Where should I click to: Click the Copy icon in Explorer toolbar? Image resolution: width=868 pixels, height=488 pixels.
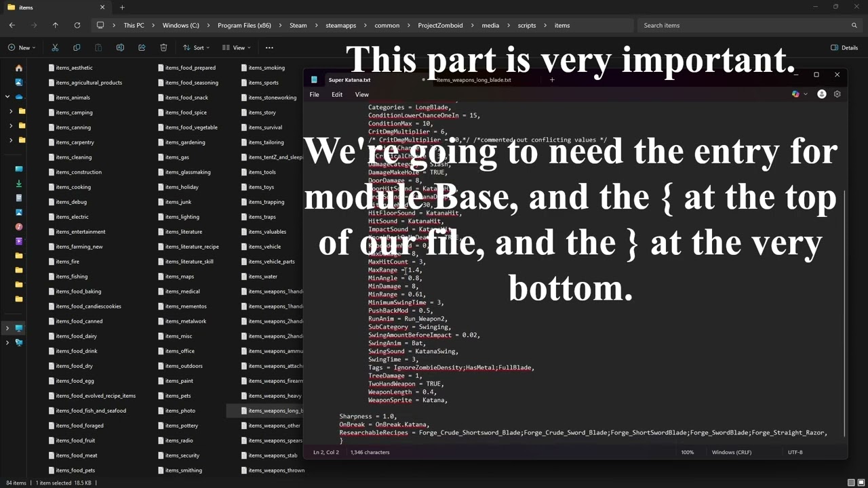point(77,47)
